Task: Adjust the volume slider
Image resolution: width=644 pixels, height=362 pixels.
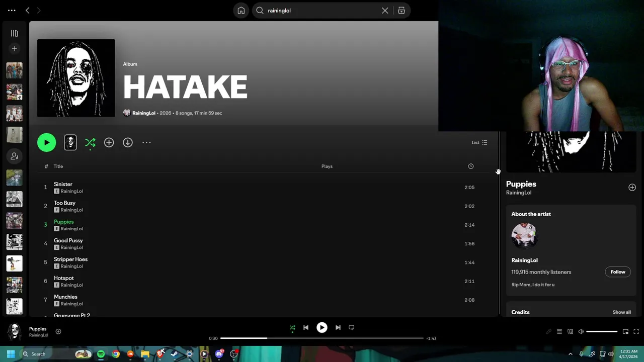Action: 602,332
